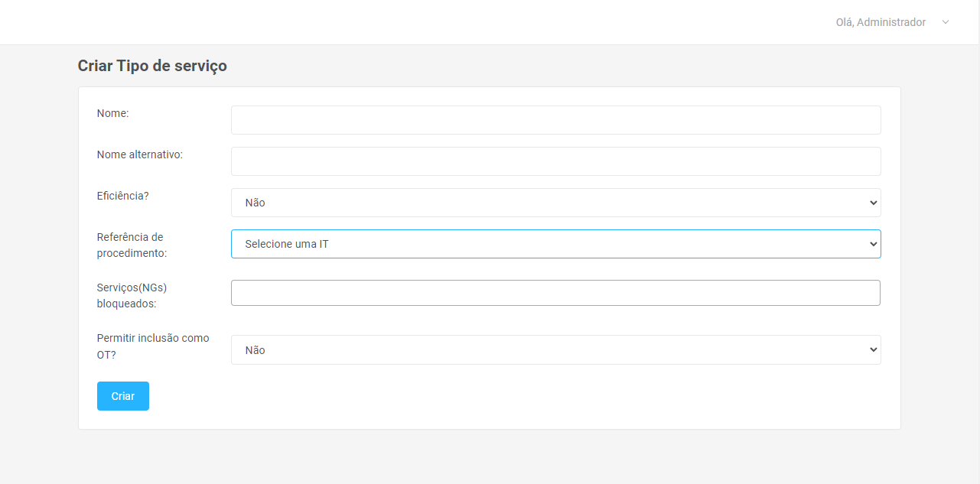Click the "Nome alternativo:" label
This screenshot has width=980, height=484.
(x=140, y=154)
